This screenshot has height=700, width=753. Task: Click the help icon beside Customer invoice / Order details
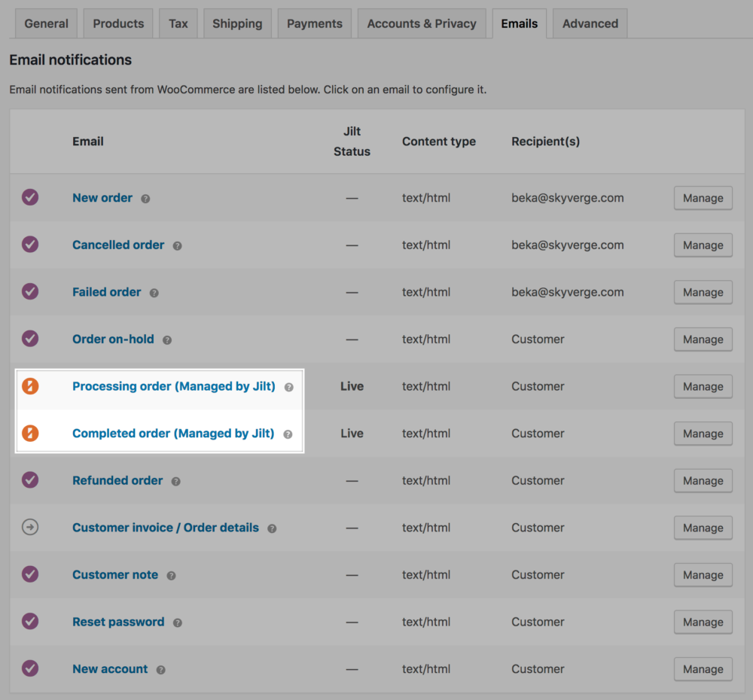[x=272, y=528]
